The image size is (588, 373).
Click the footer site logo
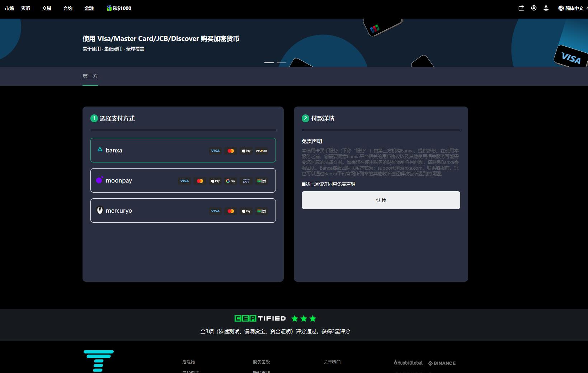(99, 361)
